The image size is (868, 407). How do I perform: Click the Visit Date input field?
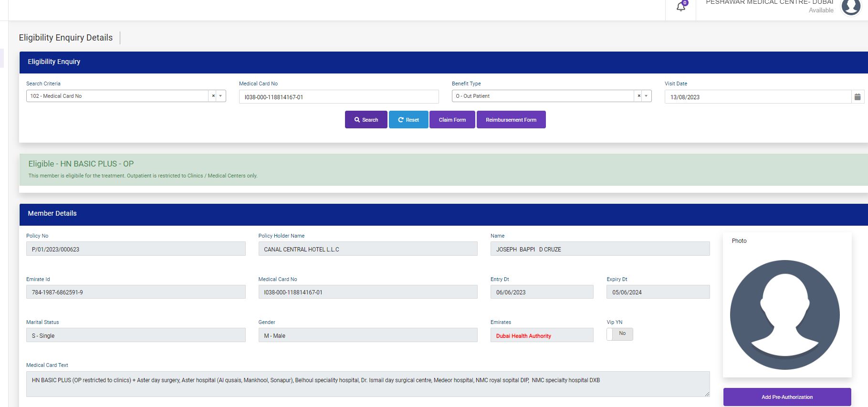coord(757,97)
